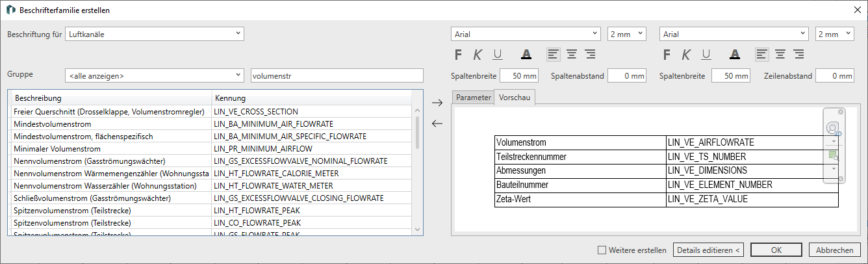This screenshot has width=868, height=264.
Task: Open text color picker in left group
Action: pyautogui.click(x=526, y=55)
